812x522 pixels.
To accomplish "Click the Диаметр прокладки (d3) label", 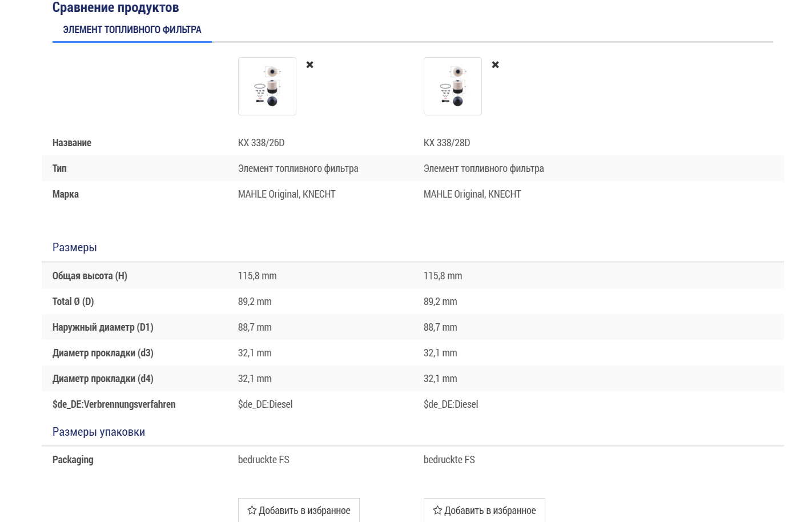I will pos(103,353).
